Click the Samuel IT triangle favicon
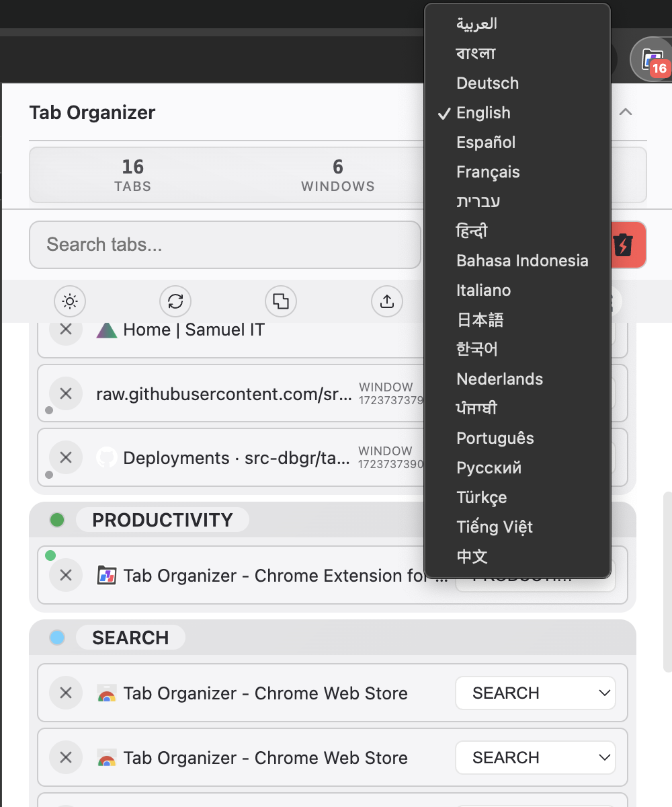 point(106,330)
